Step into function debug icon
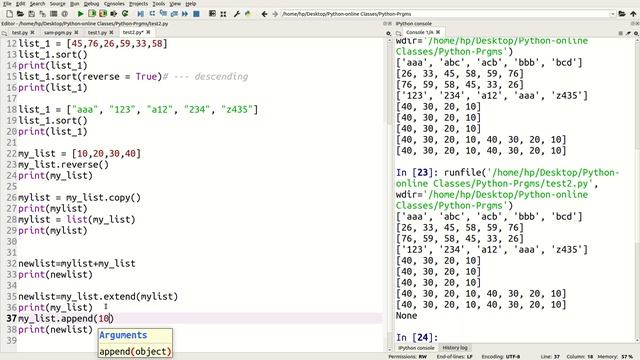This screenshot has height=360, width=640. pos(163,14)
